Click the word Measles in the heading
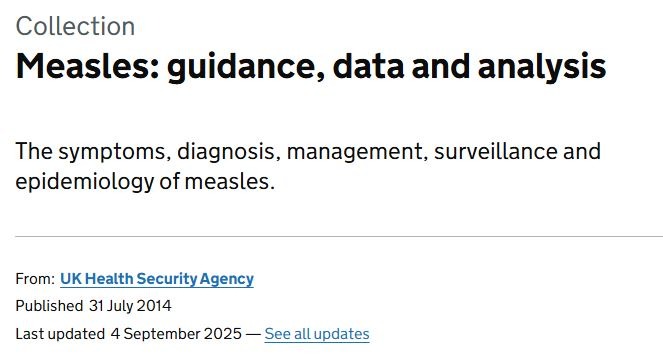663x362 pixels. click(88, 66)
